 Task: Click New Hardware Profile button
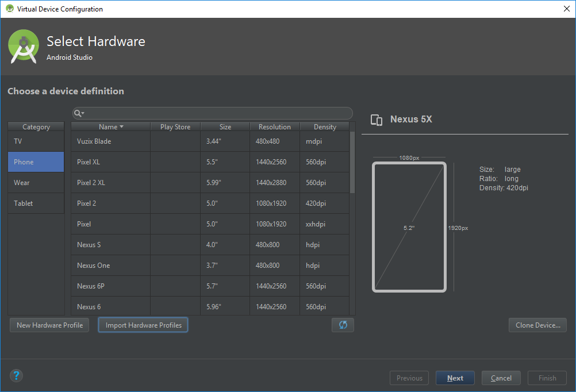pyautogui.click(x=49, y=325)
